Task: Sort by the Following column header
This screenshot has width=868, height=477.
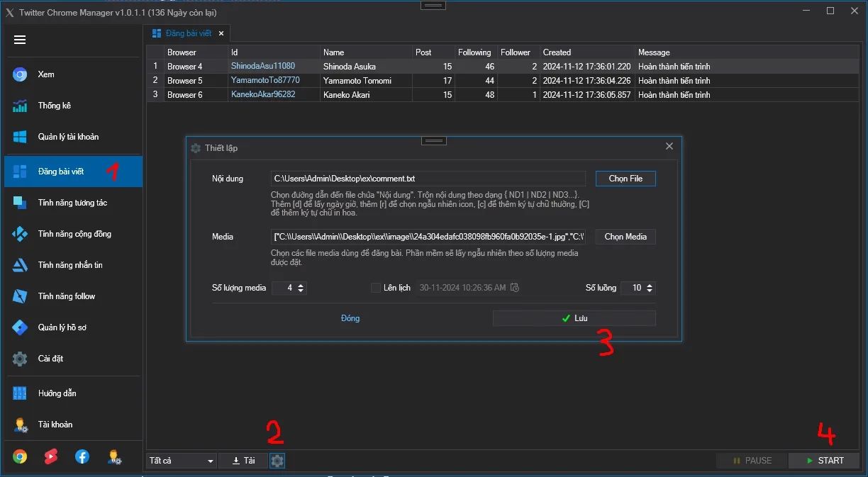Action: coord(476,52)
